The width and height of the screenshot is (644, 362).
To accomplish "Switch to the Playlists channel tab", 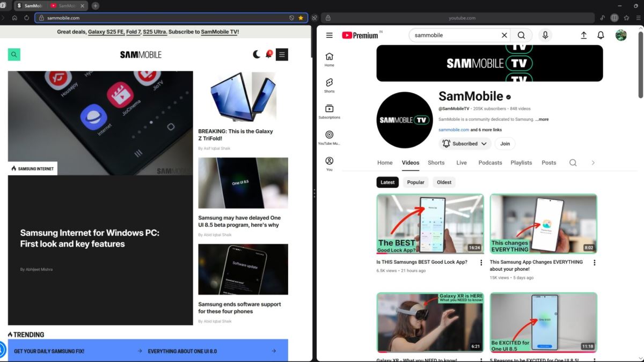I will 521,162.
